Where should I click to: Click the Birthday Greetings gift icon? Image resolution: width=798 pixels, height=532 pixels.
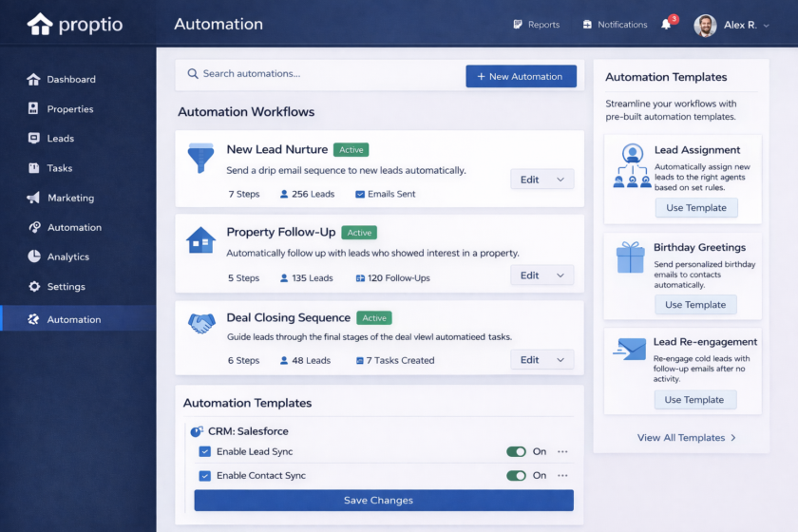click(x=630, y=257)
